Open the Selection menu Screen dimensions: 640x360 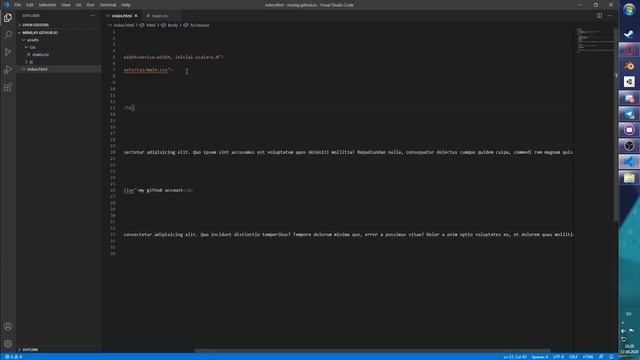click(x=47, y=5)
